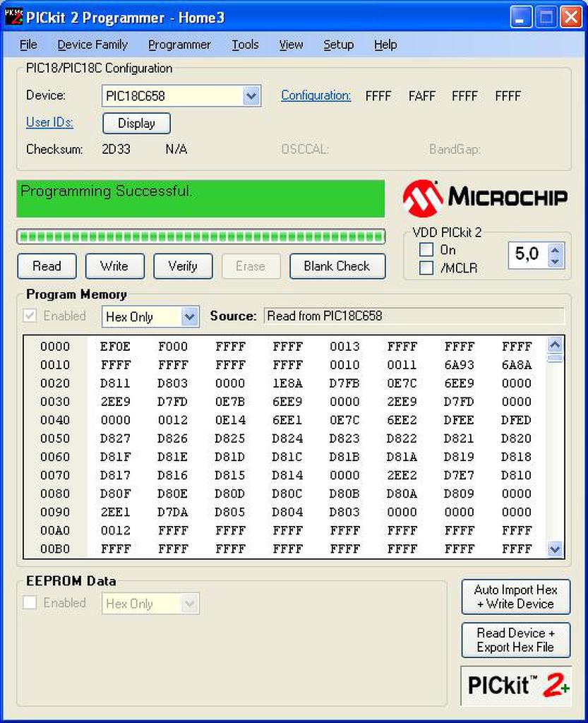
Task: Click the Microchip logo
Action: tap(485, 198)
